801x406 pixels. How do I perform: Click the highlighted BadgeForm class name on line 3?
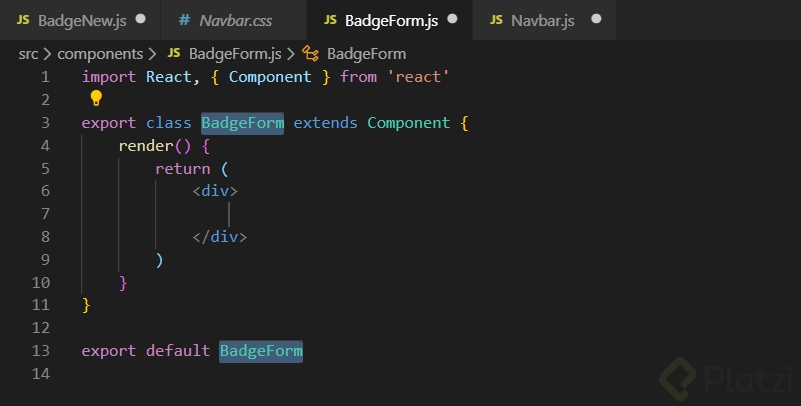point(242,123)
